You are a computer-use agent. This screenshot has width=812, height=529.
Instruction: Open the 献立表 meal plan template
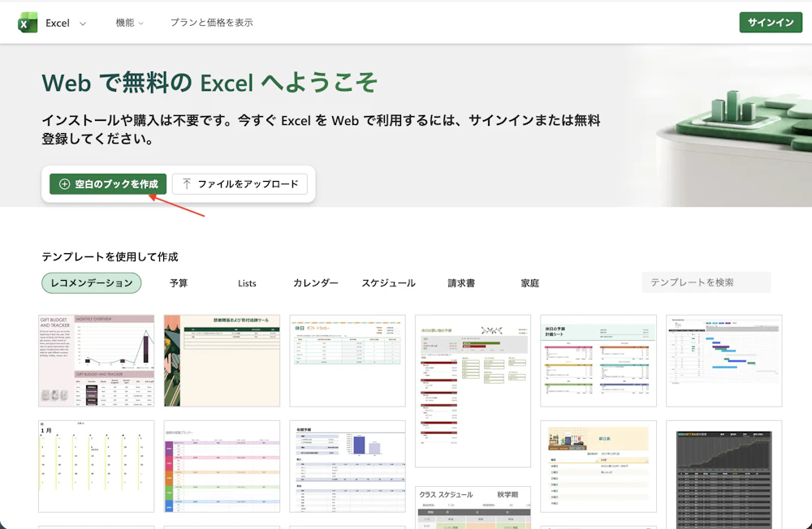(598, 467)
